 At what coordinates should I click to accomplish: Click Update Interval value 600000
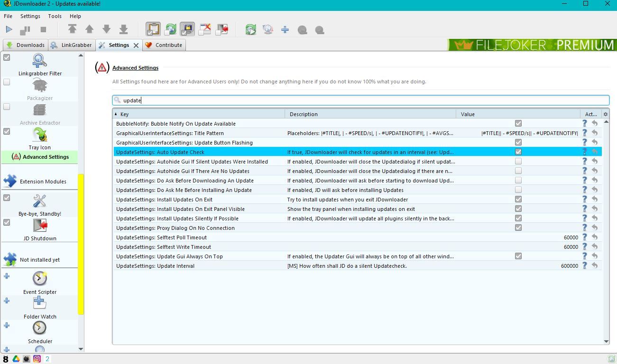pyautogui.click(x=569, y=266)
